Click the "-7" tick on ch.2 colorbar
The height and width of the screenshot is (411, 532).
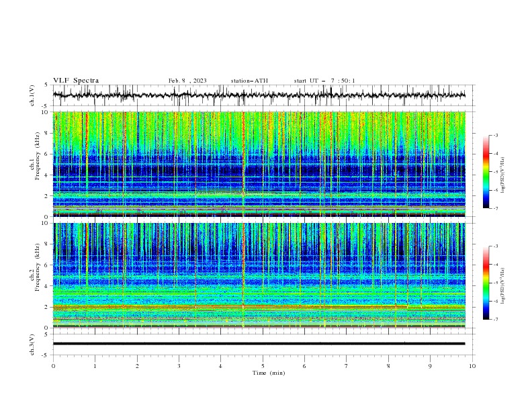(x=495, y=319)
